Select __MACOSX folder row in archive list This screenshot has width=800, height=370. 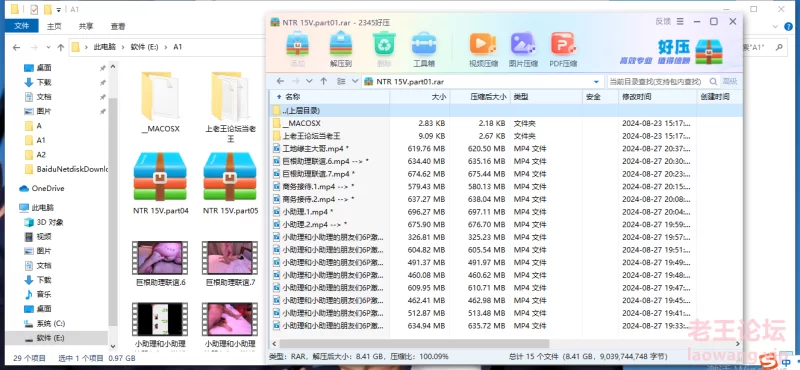tap(505, 123)
